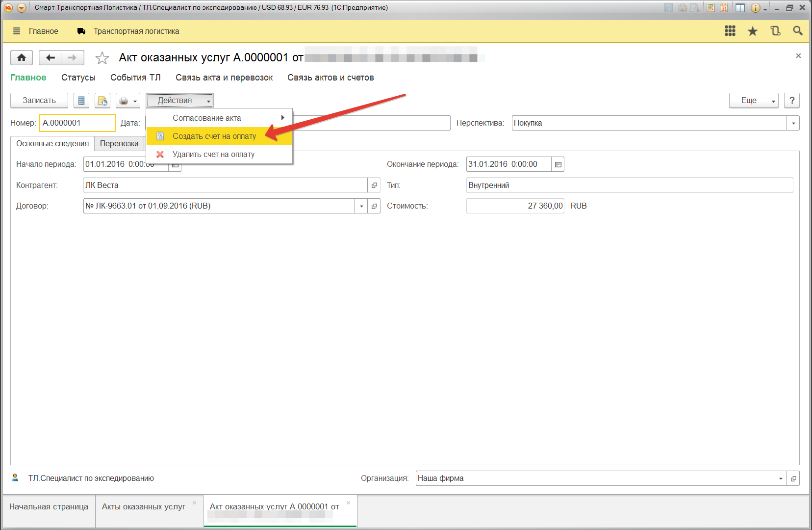Screen dimensions: 812x530
Task: Open the calendar icon in title bar
Action: coord(724,8)
